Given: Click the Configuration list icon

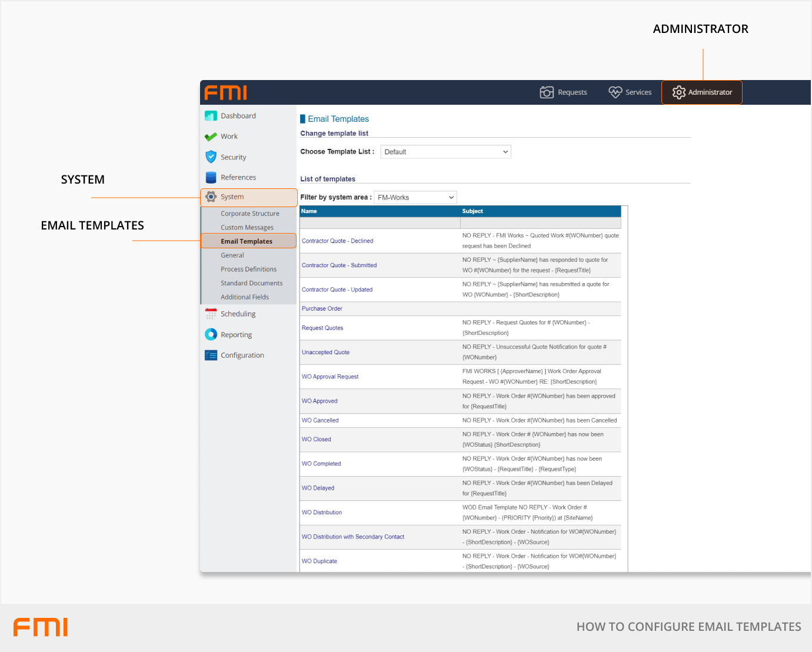Looking at the screenshot, I should 211,355.
